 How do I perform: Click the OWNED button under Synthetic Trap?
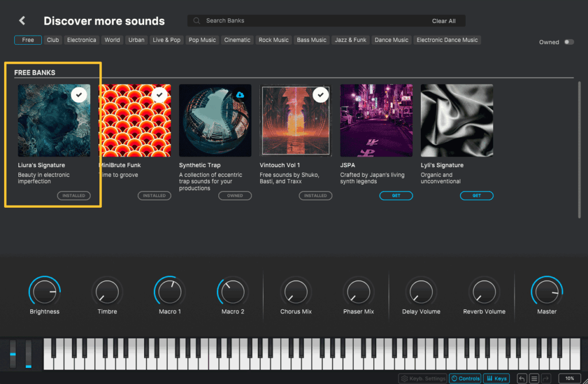(x=235, y=195)
